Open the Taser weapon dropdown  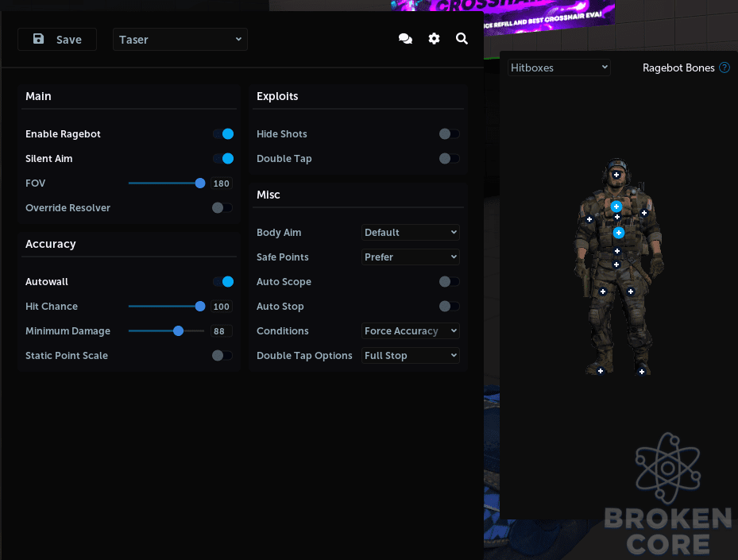click(x=180, y=40)
